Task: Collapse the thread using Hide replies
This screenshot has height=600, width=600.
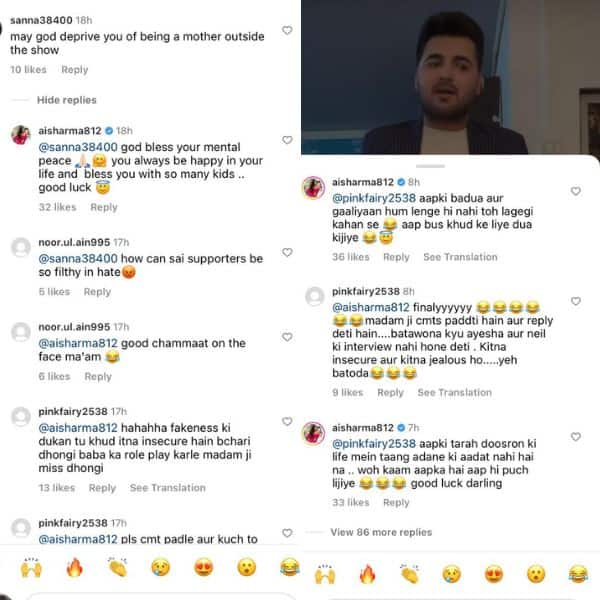Action: tap(67, 100)
